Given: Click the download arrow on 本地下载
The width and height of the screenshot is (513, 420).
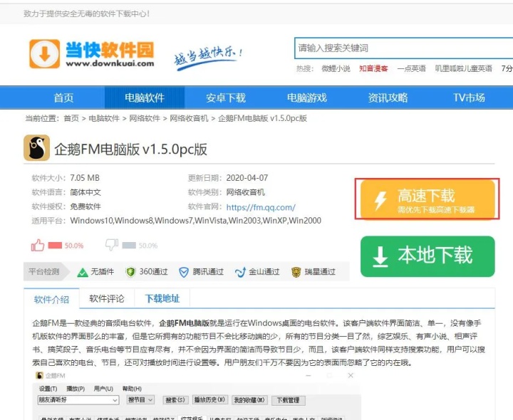Looking at the screenshot, I should (x=380, y=257).
